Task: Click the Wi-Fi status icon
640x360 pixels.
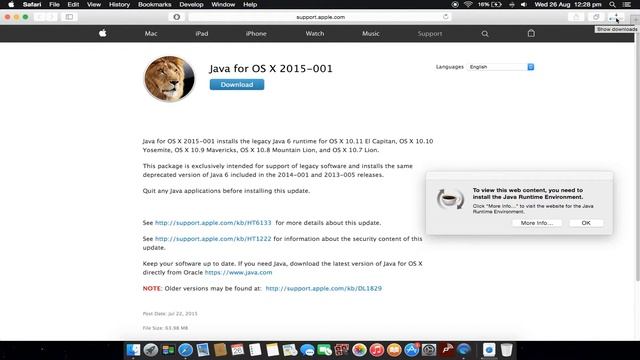Action: [468, 4]
